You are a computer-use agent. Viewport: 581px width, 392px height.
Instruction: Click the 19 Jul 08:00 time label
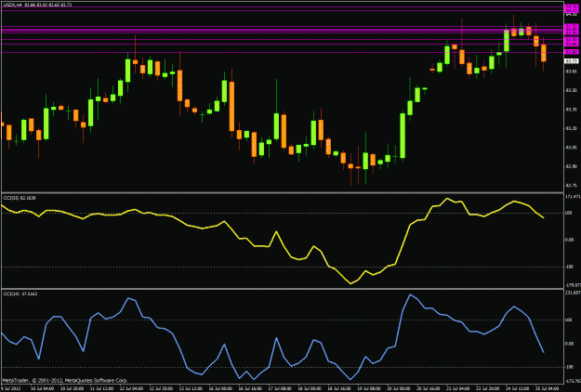(x=369, y=388)
